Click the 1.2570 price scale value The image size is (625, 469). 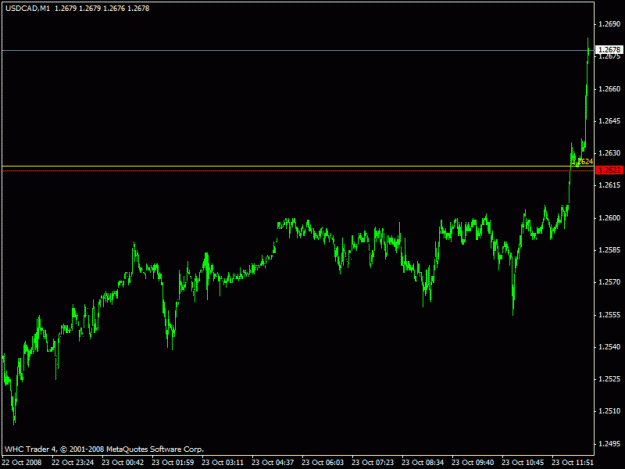pos(609,282)
